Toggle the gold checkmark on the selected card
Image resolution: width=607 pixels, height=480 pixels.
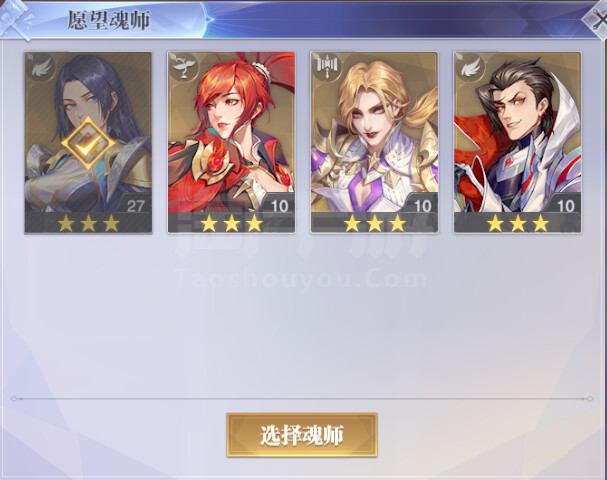pyautogui.click(x=88, y=143)
